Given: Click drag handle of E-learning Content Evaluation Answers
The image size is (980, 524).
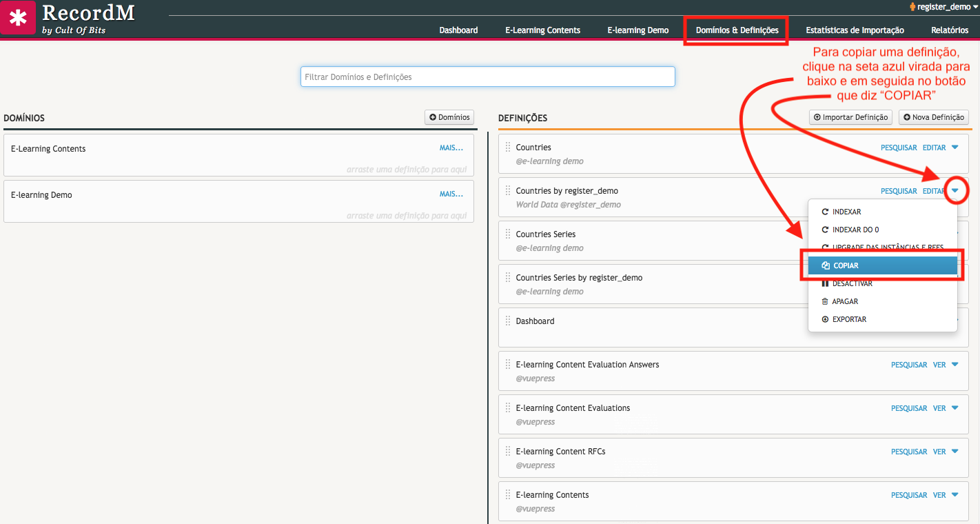Looking at the screenshot, I should pos(508,365).
